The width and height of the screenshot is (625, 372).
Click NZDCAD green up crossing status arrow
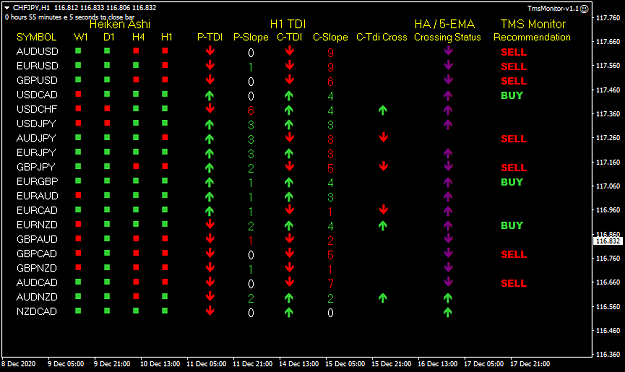click(x=448, y=312)
